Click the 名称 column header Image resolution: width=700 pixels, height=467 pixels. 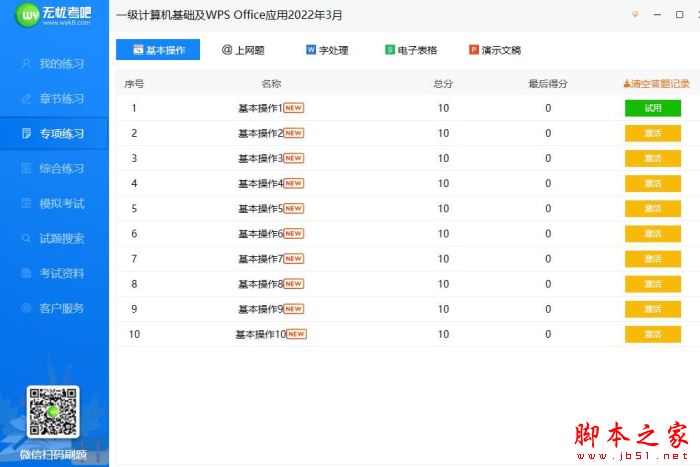(271, 83)
